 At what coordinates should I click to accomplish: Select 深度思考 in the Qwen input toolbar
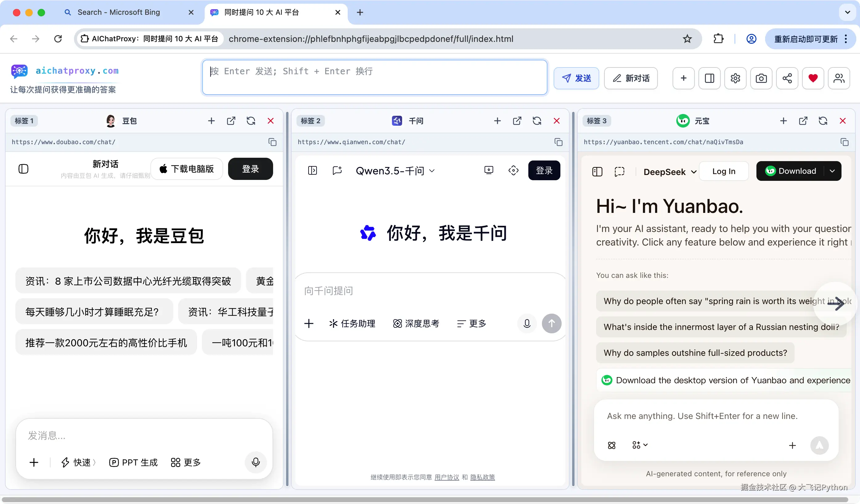point(416,323)
